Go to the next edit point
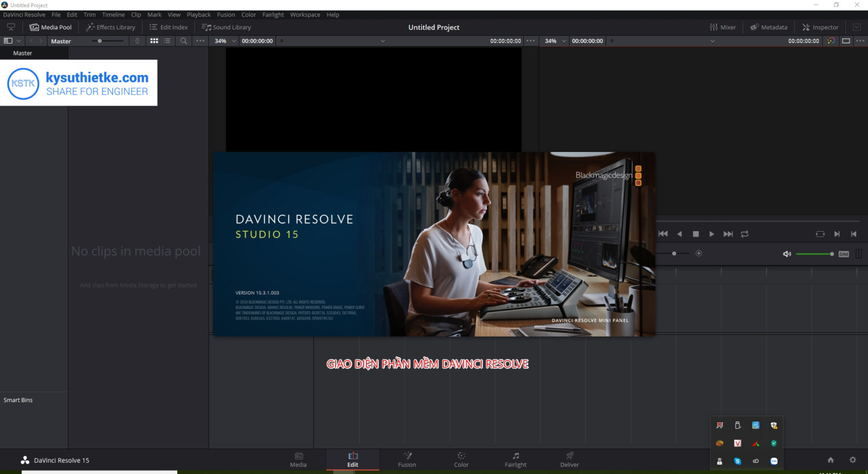Image resolution: width=868 pixels, height=474 pixels. pyautogui.click(x=837, y=234)
